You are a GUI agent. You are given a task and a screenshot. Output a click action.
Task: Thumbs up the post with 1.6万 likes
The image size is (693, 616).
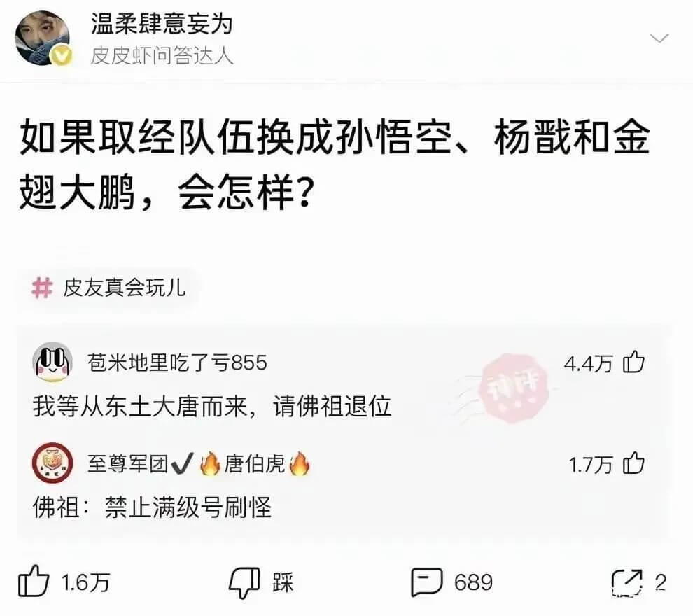pos(33,582)
